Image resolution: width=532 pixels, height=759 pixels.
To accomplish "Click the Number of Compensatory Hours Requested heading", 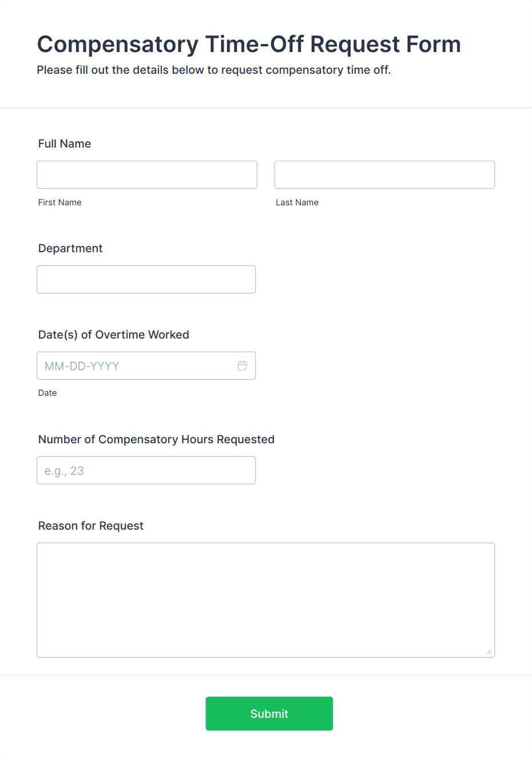I will point(156,439).
